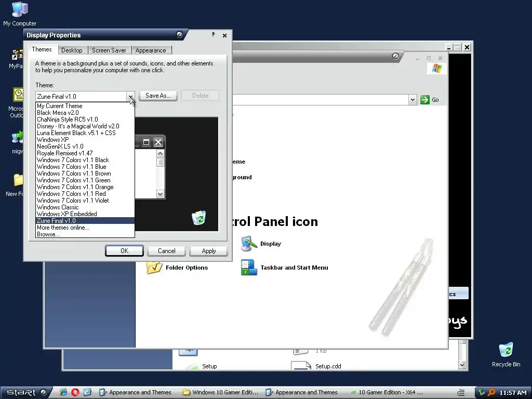Choose More themes online... option
Screen dimensions: 532x399
point(85,228)
